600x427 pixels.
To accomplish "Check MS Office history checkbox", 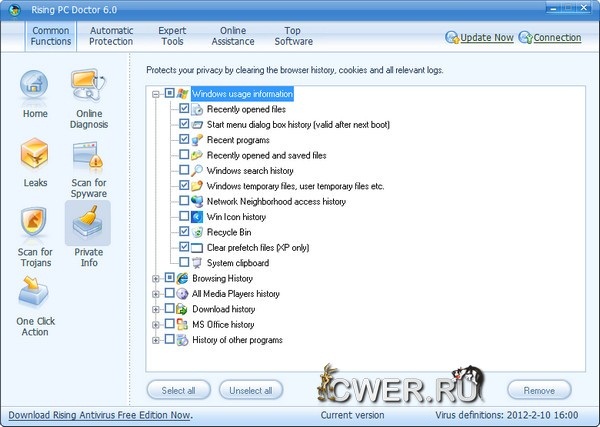I will point(170,323).
